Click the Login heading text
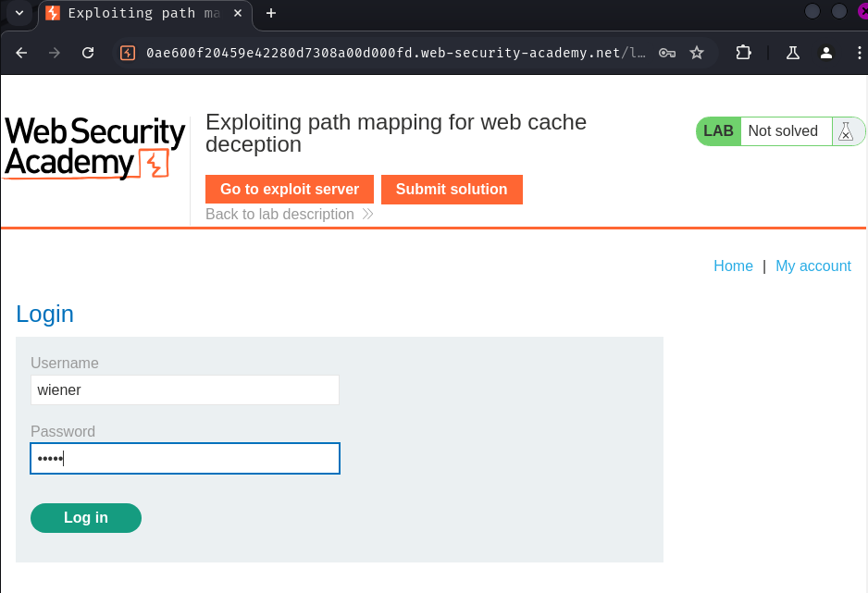The width and height of the screenshot is (868, 593). tap(44, 315)
